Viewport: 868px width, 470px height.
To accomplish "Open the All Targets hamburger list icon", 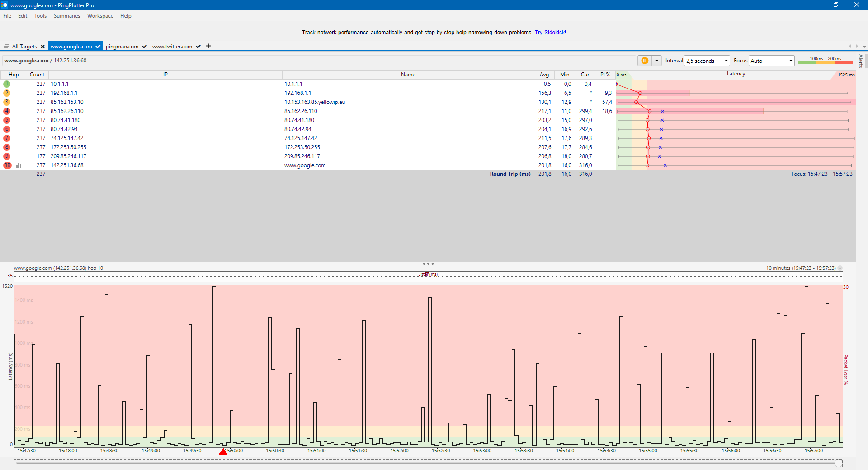I will [x=6, y=47].
